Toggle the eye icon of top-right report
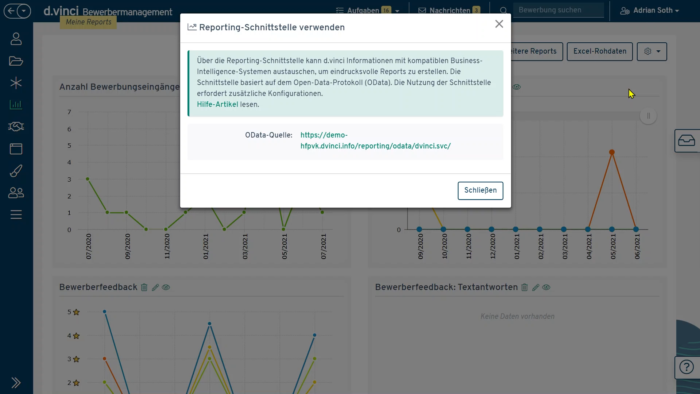This screenshot has height=394, width=700. pyautogui.click(x=517, y=87)
